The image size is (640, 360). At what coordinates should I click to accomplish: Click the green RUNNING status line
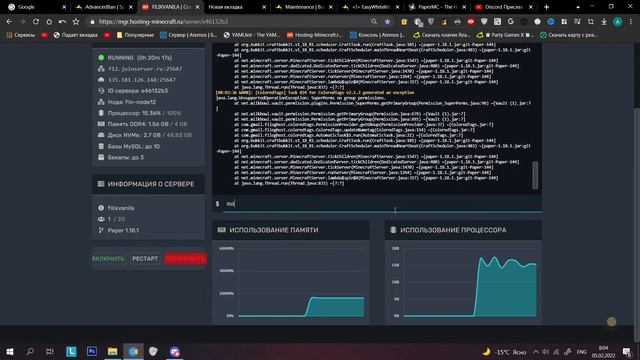136,58
